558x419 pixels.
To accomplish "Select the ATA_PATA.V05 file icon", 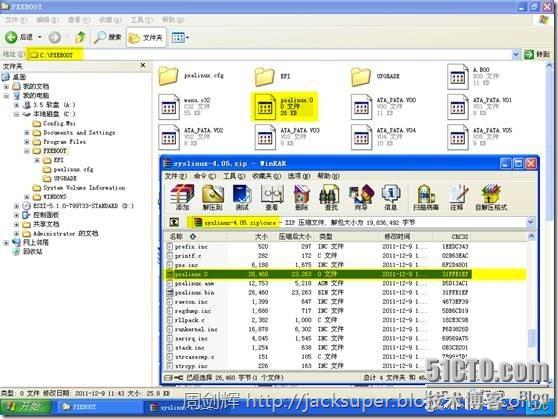I will 457,137.
